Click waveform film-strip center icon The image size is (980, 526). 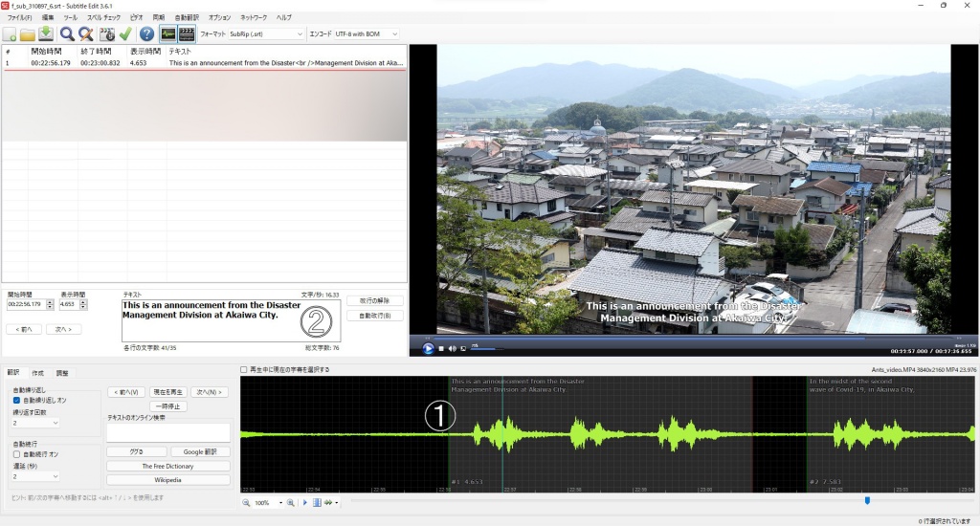(317, 502)
